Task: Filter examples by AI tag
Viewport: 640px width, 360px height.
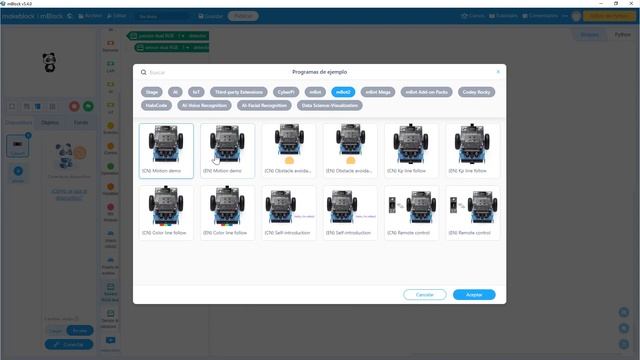Action: point(175,92)
